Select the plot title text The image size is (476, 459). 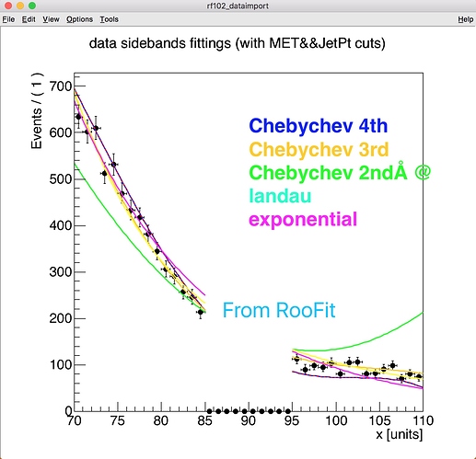[x=238, y=43]
